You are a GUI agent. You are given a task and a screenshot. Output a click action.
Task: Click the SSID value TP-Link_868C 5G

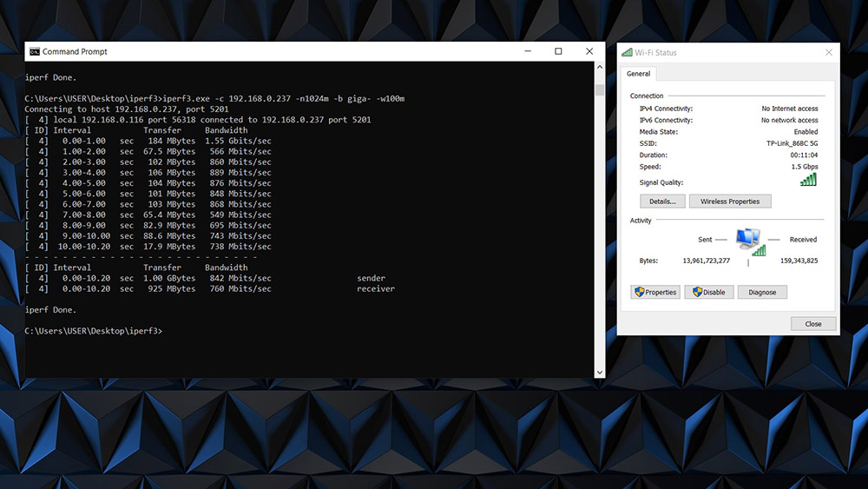(x=792, y=143)
